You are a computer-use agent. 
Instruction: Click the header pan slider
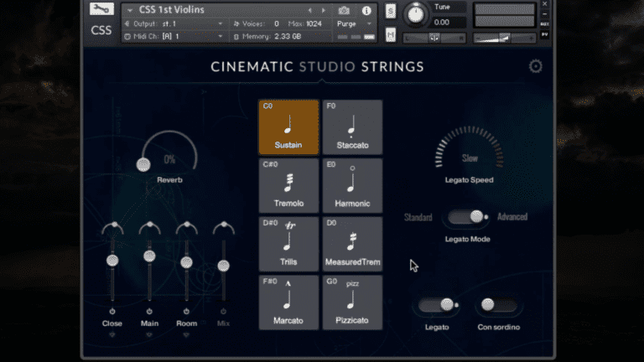434,39
